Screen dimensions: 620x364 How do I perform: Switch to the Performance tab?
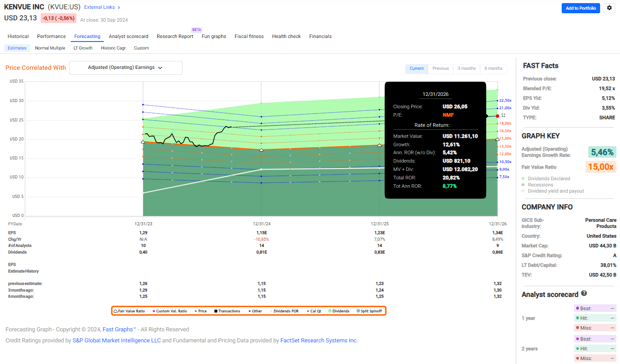pos(51,36)
